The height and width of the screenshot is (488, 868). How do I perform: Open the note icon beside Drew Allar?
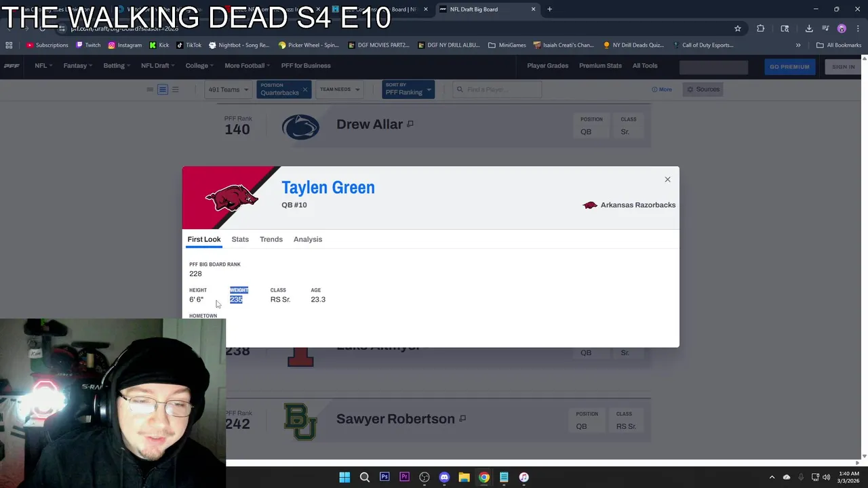coord(410,124)
